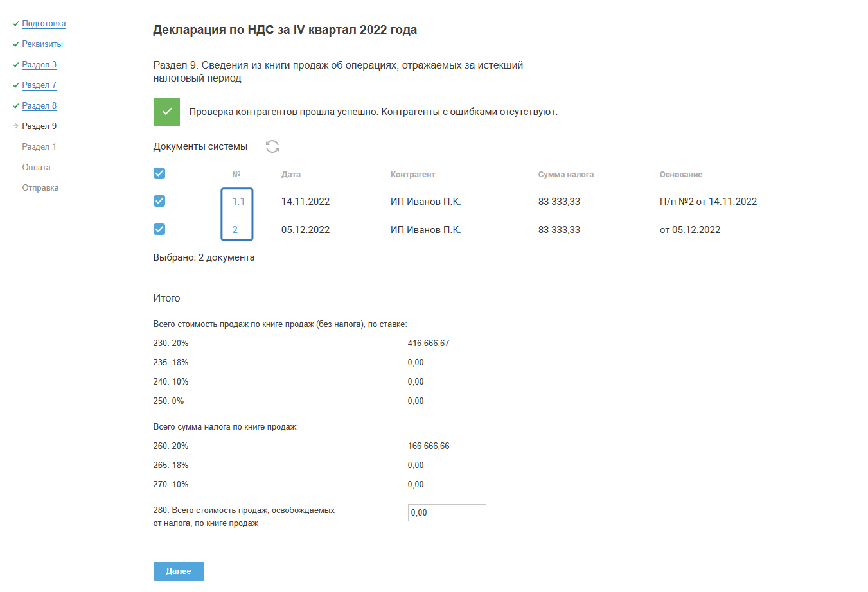Open document number 1.1 link
This screenshot has width=868, height=592.
tap(238, 202)
